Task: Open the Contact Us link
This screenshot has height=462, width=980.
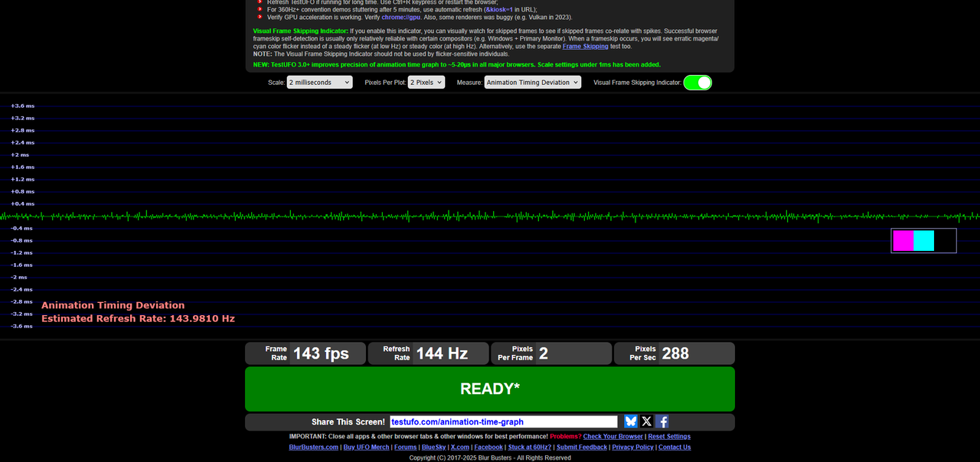Action: point(675,447)
